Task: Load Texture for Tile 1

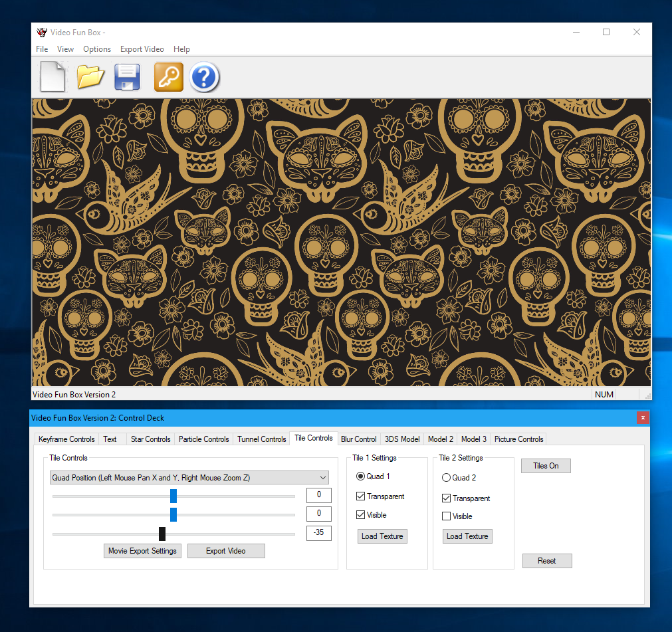Action: (x=382, y=536)
